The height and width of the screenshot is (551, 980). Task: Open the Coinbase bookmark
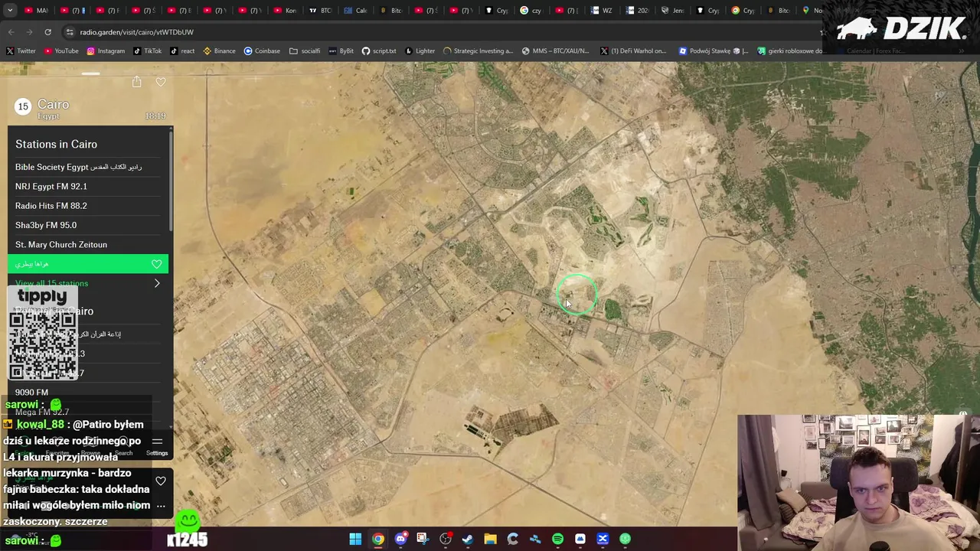pyautogui.click(x=262, y=51)
